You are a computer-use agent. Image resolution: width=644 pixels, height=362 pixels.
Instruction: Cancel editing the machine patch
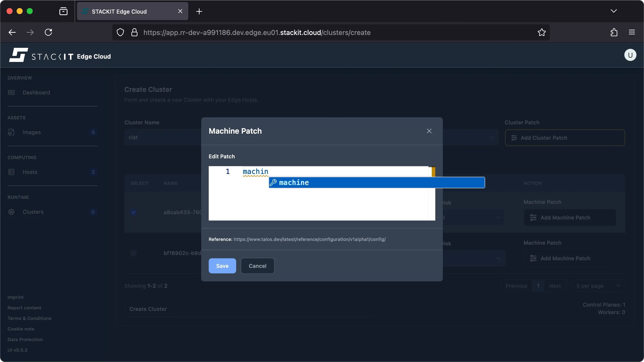click(x=257, y=266)
